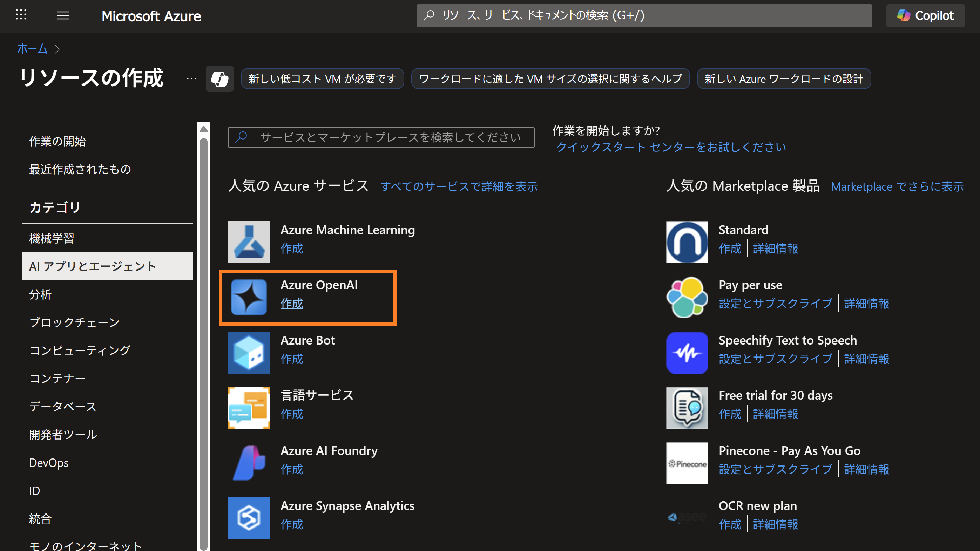Focus the services and marketplace search field
Image resolution: width=980 pixels, height=551 pixels.
(381, 137)
